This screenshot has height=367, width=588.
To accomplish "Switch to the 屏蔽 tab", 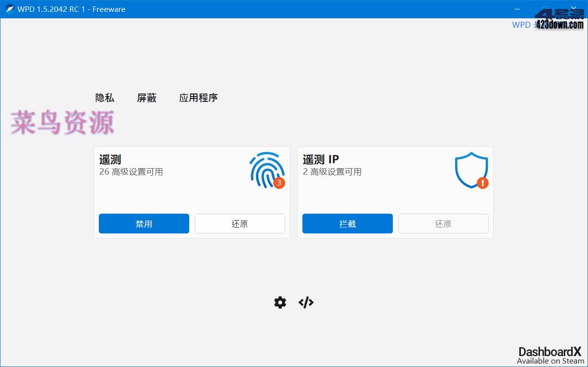I will 146,97.
